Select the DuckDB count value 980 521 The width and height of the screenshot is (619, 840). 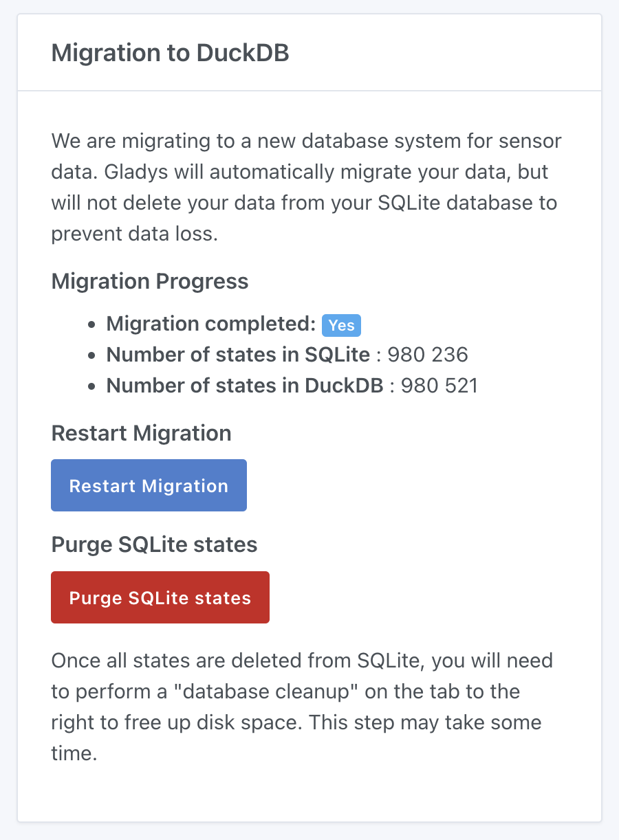click(438, 385)
